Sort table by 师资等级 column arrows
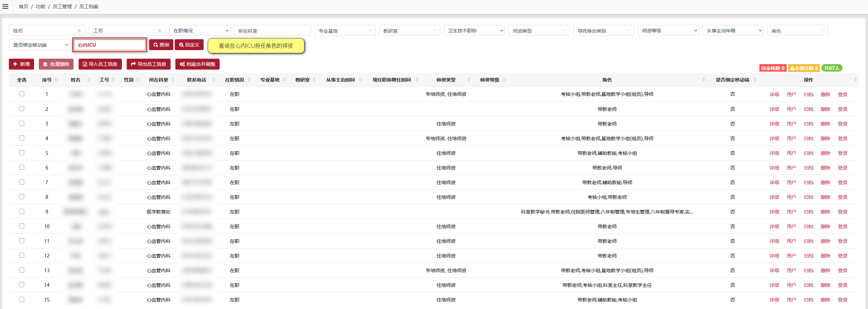The height and width of the screenshot is (309, 868). coord(504,80)
